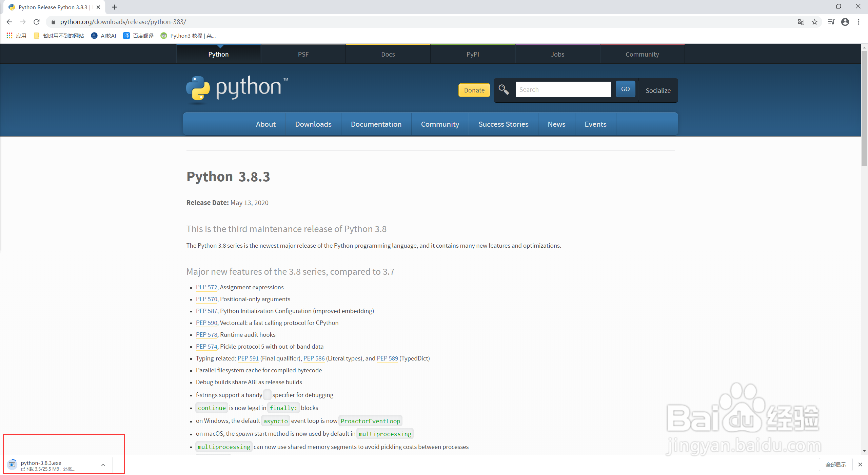The width and height of the screenshot is (868, 475).
Task: Focus the Search input field
Action: [563, 89]
